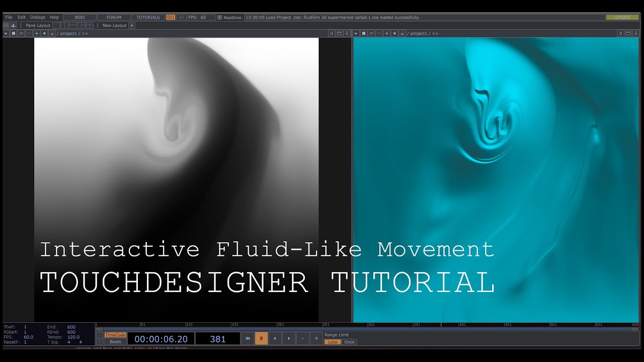Jump to the start of timeline
The image size is (644, 362).
point(248,338)
